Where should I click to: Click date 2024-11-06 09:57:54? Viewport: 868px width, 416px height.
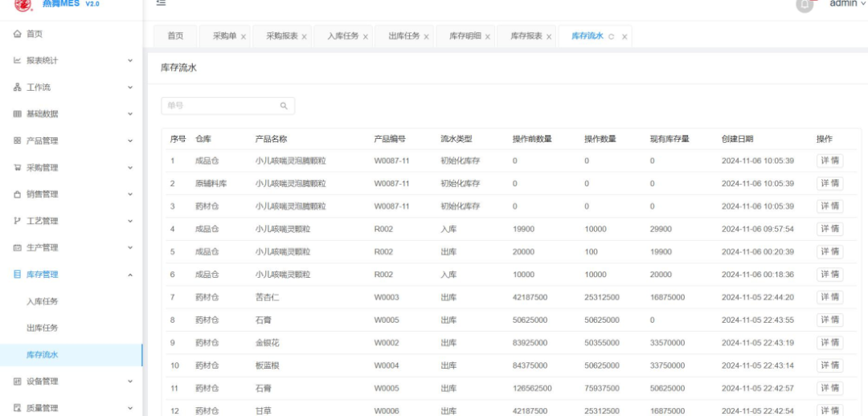pos(758,229)
